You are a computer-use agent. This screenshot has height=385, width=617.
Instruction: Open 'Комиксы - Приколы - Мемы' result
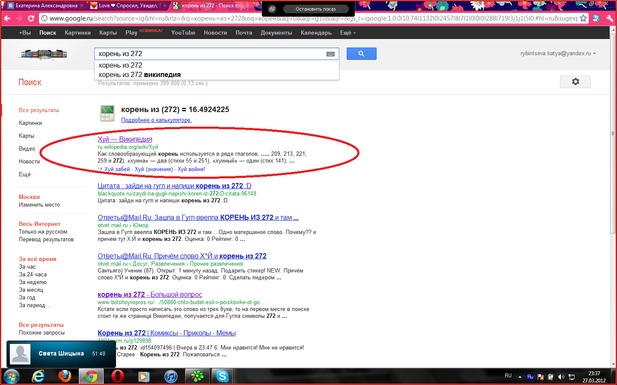click(166, 333)
